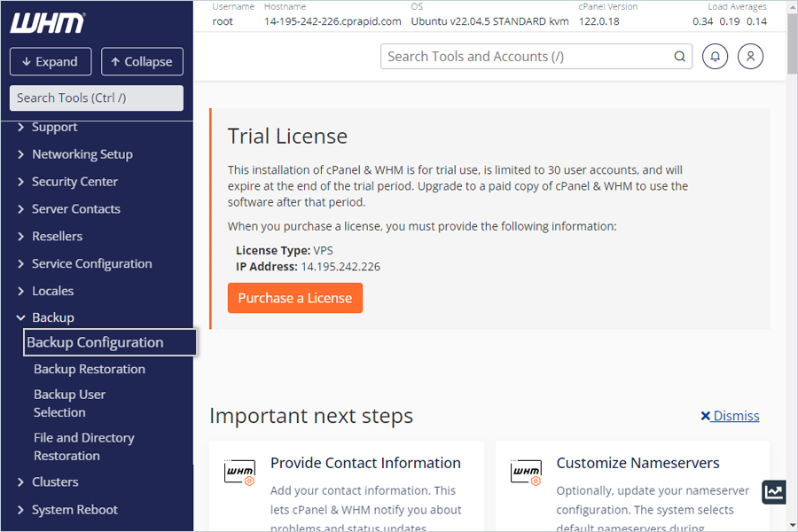Expand the Resellers chevron

(20, 236)
